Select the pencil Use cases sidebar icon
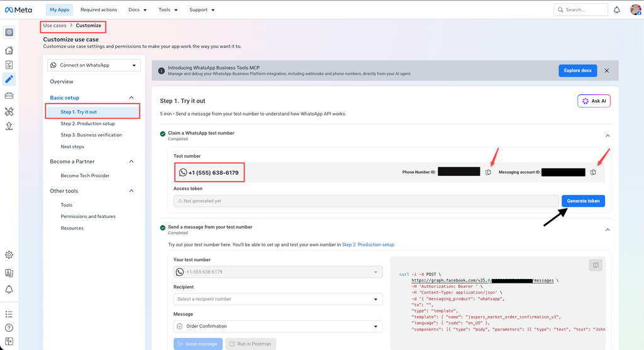The image size is (644, 350). click(9, 79)
